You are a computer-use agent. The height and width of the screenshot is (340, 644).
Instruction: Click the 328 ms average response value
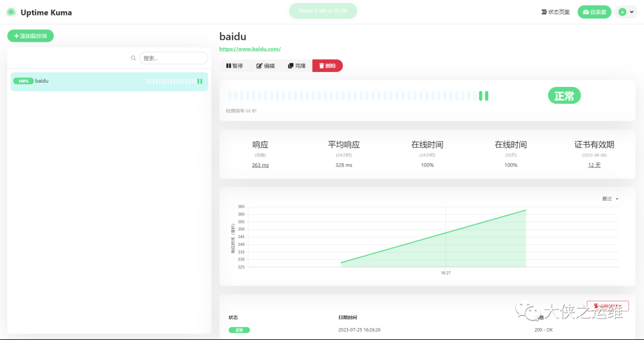click(344, 165)
